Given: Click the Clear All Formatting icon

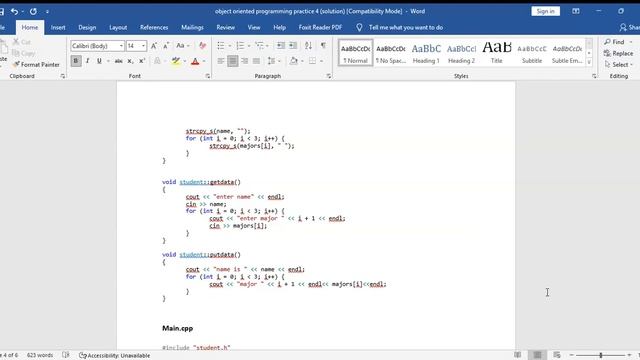Looking at the screenshot, I should (202, 46).
